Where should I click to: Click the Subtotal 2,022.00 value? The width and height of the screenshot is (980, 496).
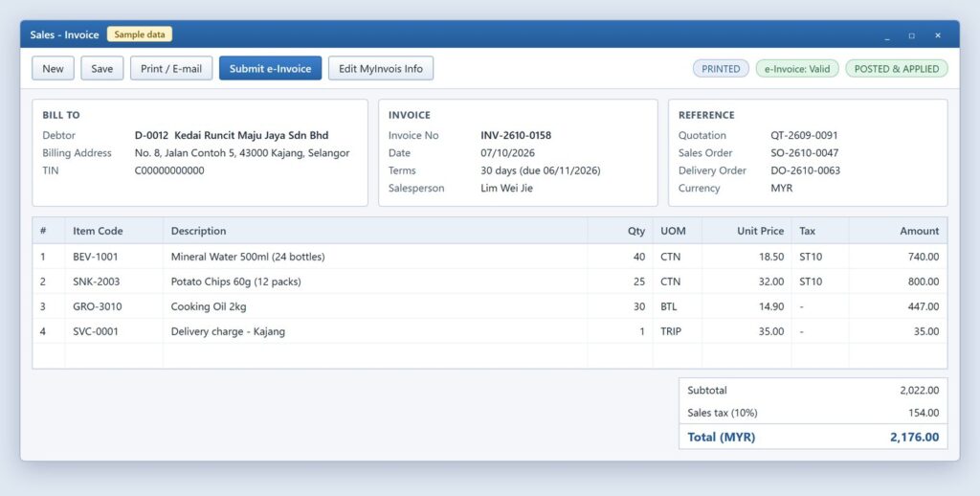[920, 391]
